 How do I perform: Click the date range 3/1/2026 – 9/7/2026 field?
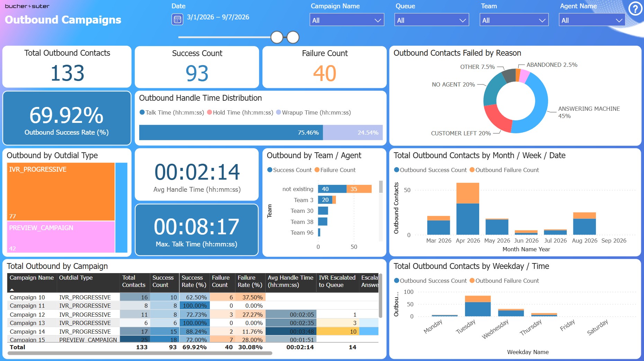218,17
